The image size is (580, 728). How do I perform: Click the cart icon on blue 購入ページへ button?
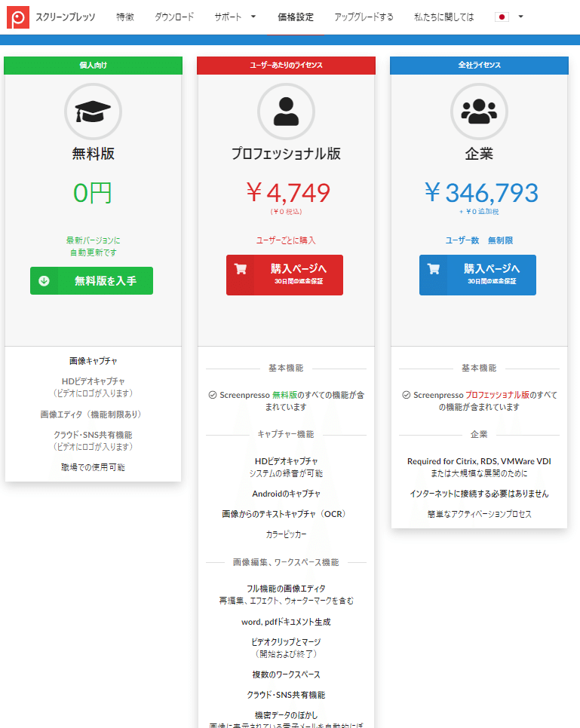(433, 269)
